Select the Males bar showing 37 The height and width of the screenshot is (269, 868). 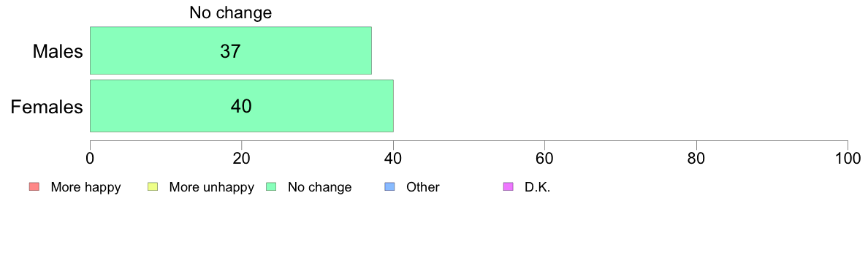tap(231, 50)
